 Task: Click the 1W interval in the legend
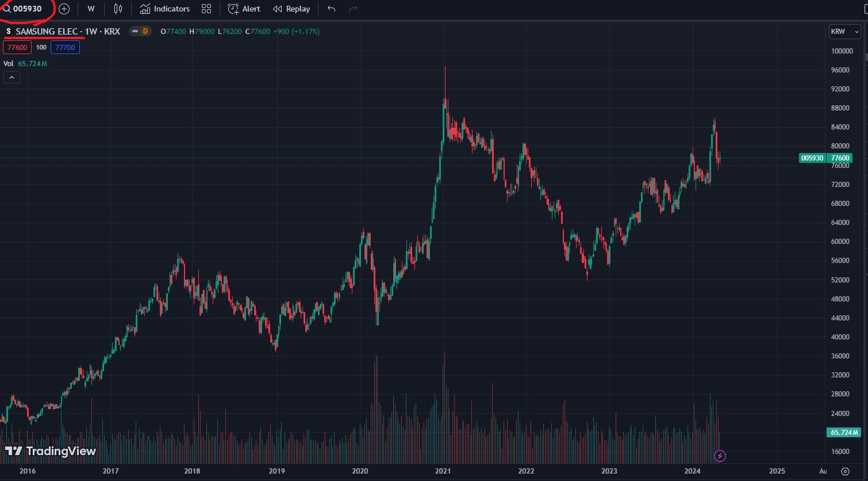[91, 31]
